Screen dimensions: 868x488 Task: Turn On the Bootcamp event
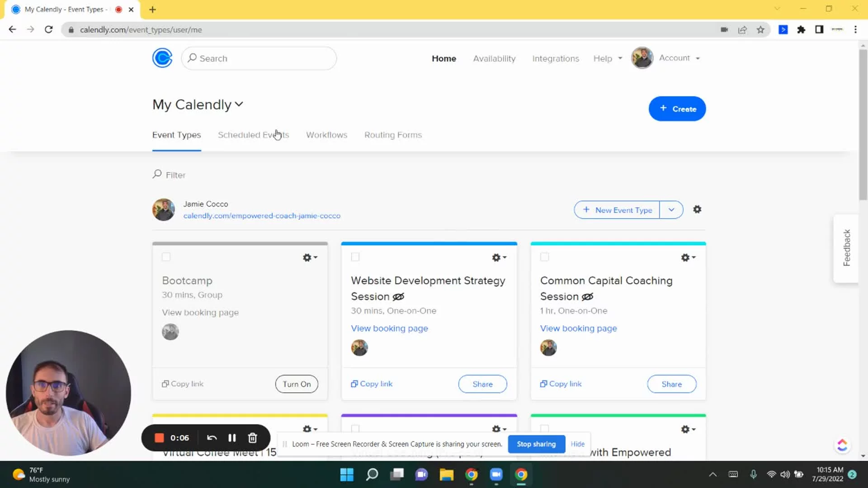point(297,384)
